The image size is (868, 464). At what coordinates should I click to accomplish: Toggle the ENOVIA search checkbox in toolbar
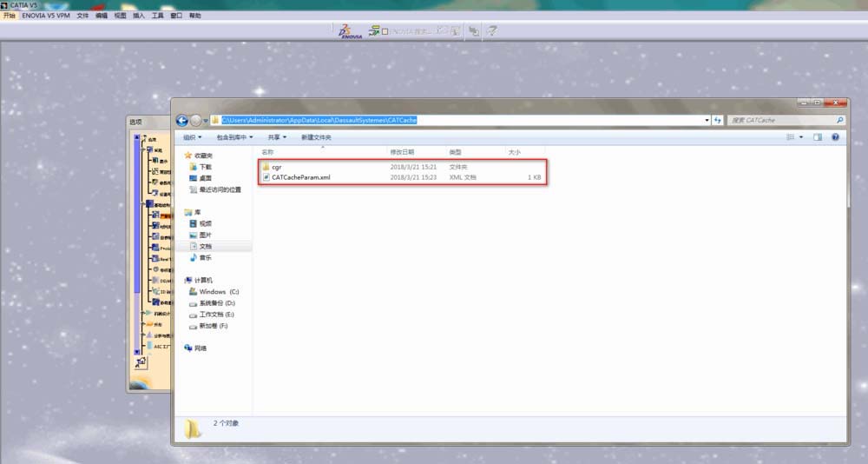[x=385, y=31]
